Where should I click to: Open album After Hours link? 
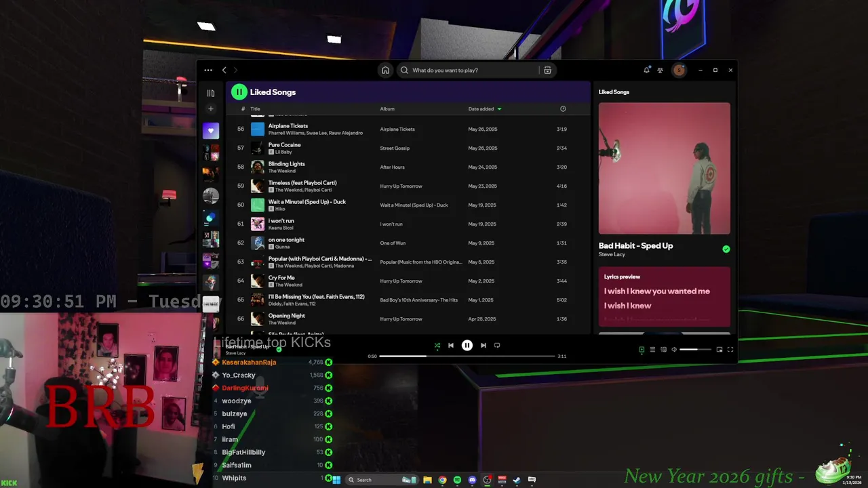coord(392,167)
